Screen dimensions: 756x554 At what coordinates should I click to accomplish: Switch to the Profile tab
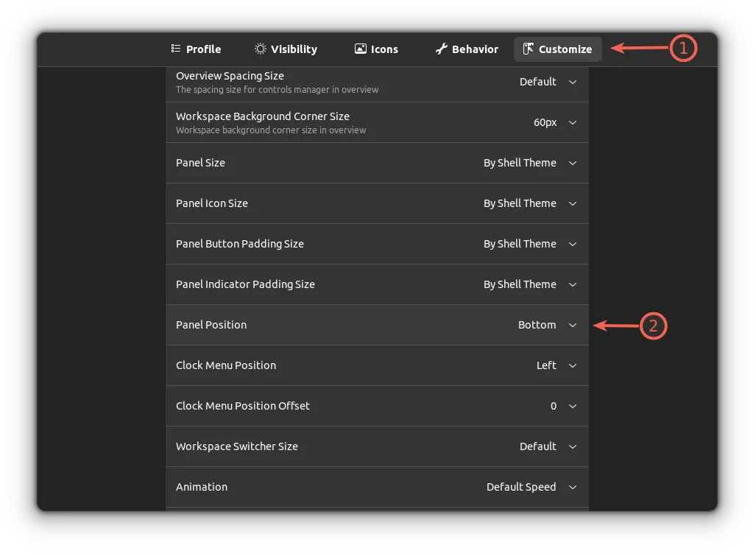[196, 49]
